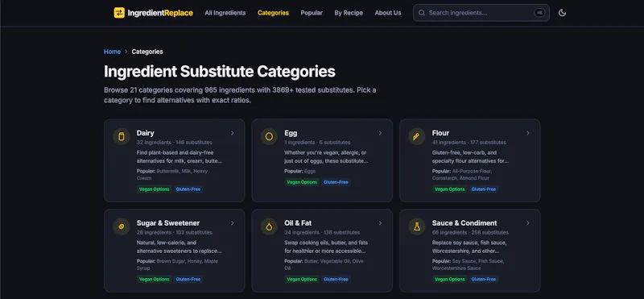Open the All Ingredients nav item
The height and width of the screenshot is (299, 644).
pyautogui.click(x=225, y=13)
